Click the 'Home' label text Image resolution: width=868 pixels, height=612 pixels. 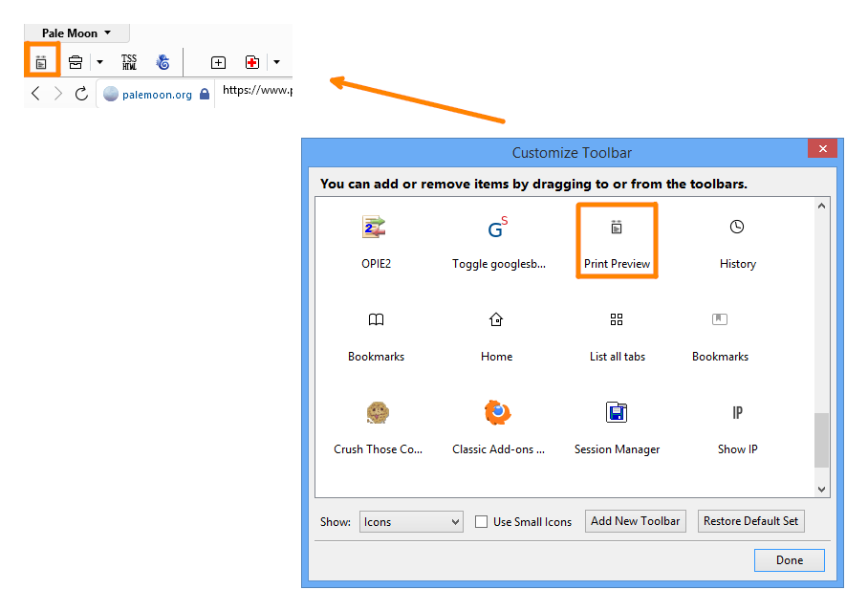click(x=496, y=357)
